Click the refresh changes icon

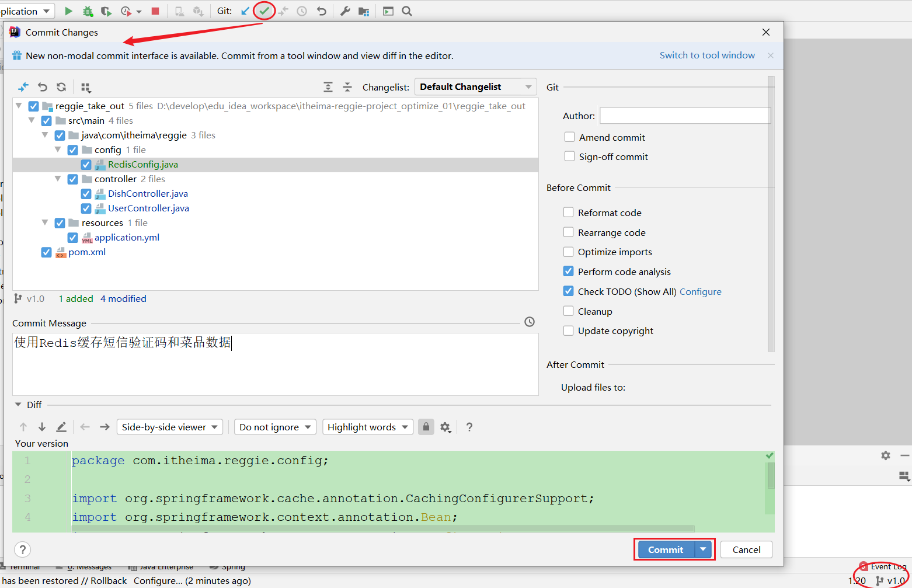click(61, 87)
